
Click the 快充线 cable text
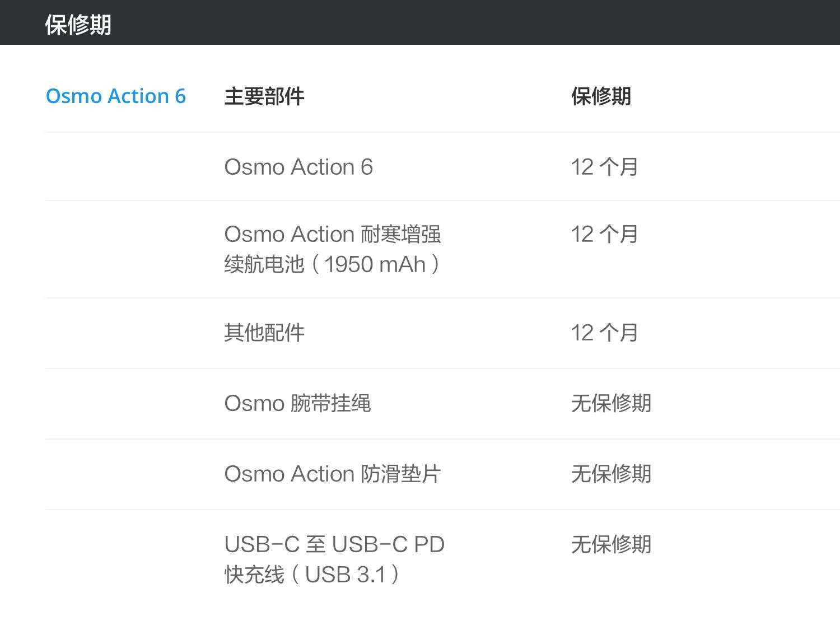[x=254, y=575]
